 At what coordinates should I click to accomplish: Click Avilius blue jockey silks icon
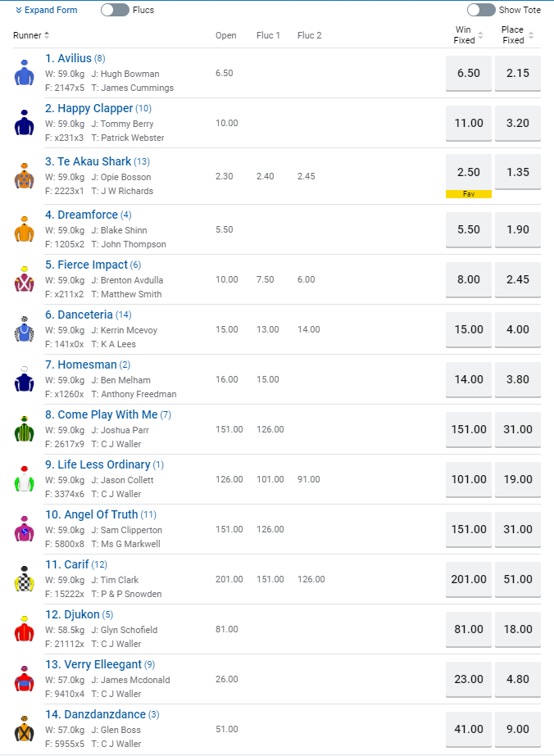[x=24, y=73]
